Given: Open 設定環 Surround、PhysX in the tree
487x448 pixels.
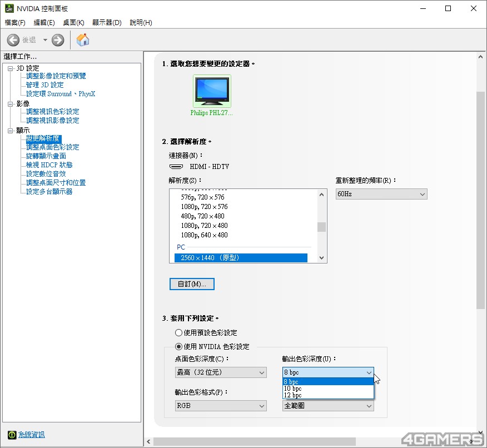Looking at the screenshot, I should coord(61,94).
